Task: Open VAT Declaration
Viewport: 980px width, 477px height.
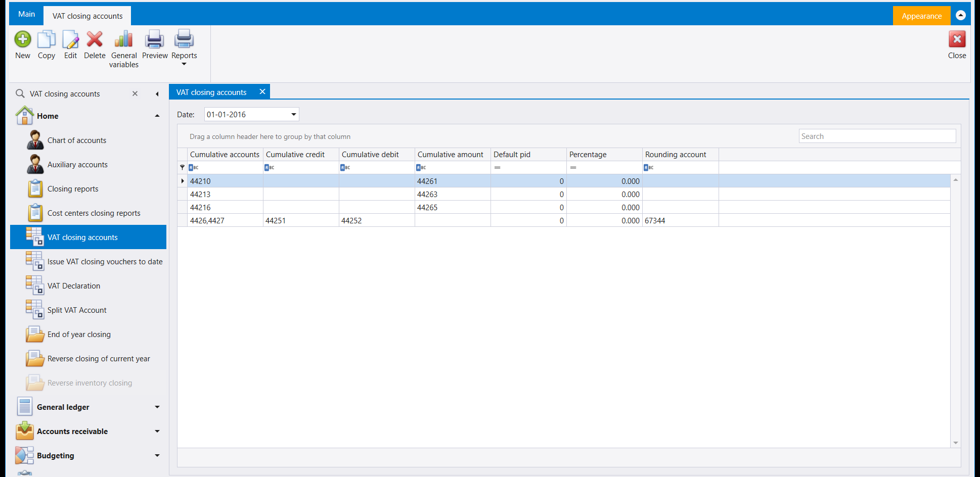Action: 74,286
